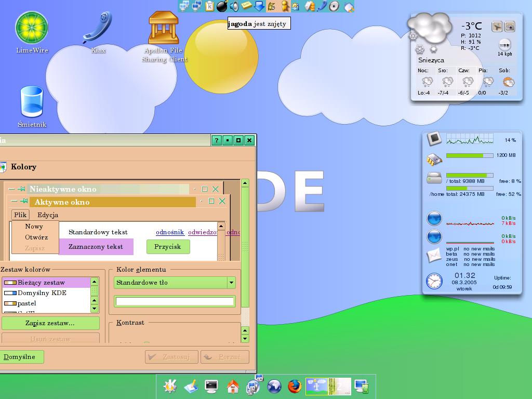532x399 pixels.
Task: Click the Standardowy tekst preview label
Action: pos(98,232)
